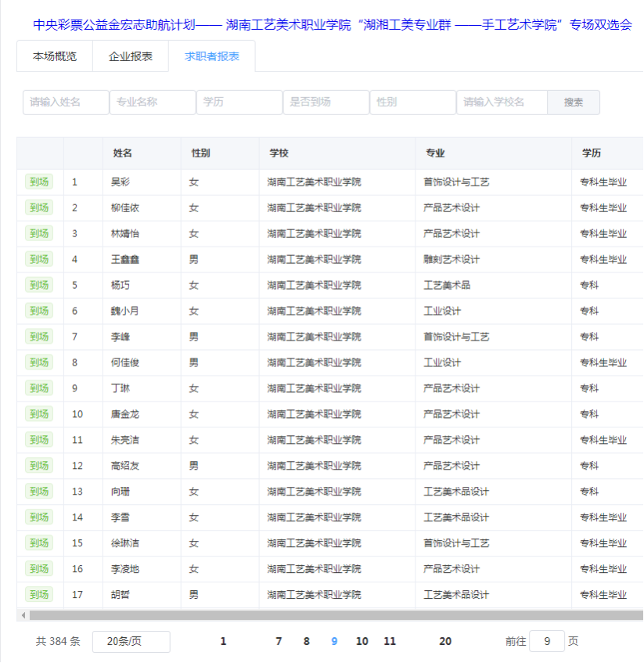Open the 性别 filter dropdown
644x663 pixels.
pos(412,103)
